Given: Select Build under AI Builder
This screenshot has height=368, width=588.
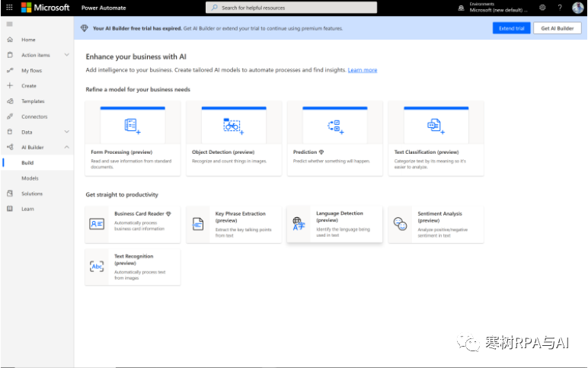Looking at the screenshot, I should pos(27,163).
